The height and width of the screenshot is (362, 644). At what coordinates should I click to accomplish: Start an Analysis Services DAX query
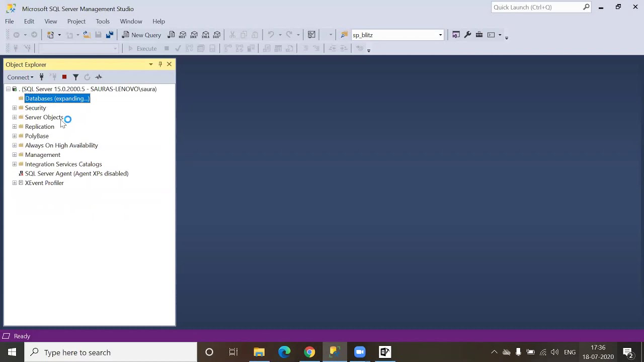click(217, 35)
